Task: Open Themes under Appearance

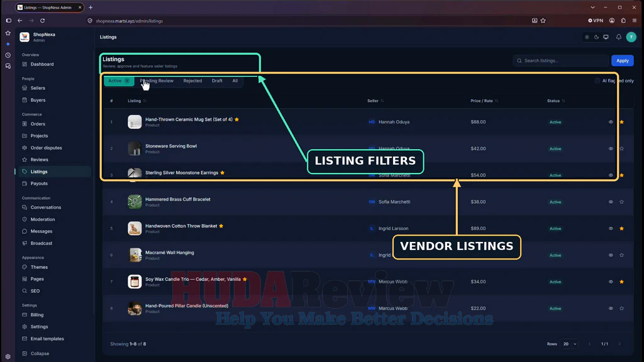Action: 39,266
